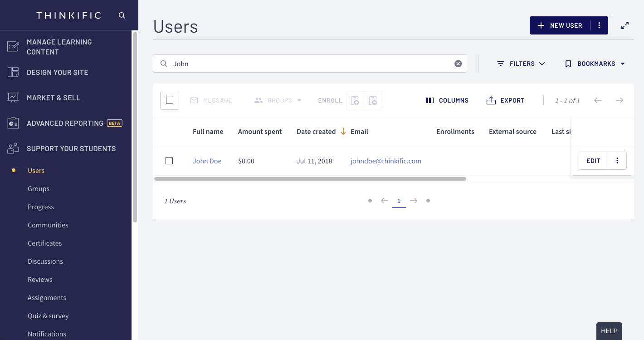
Task: Click the Export button
Action: [x=505, y=100]
